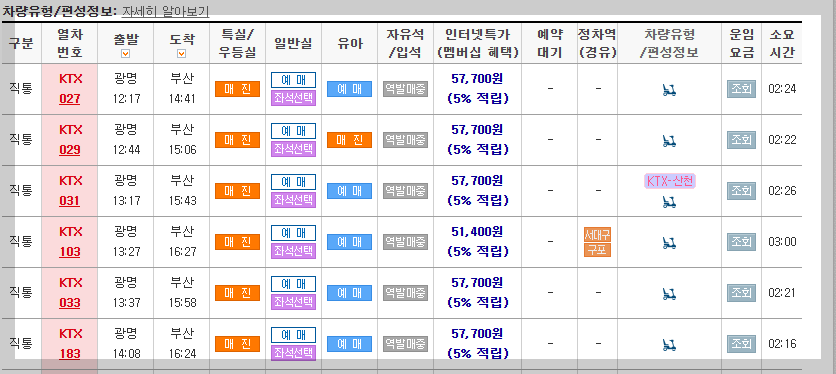The height and width of the screenshot is (374, 836).
Task: Click wheelchair icon for KTX 029 row
Action: pyautogui.click(x=669, y=141)
